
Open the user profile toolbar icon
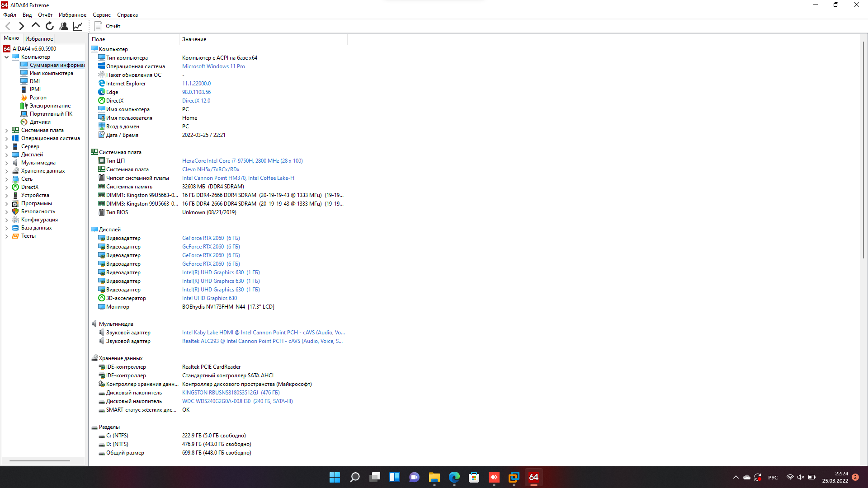(x=64, y=26)
